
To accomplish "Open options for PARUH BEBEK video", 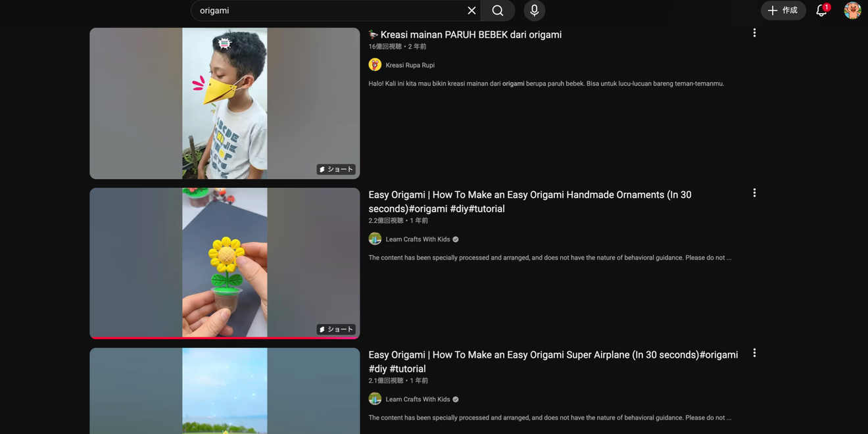I will tap(754, 33).
